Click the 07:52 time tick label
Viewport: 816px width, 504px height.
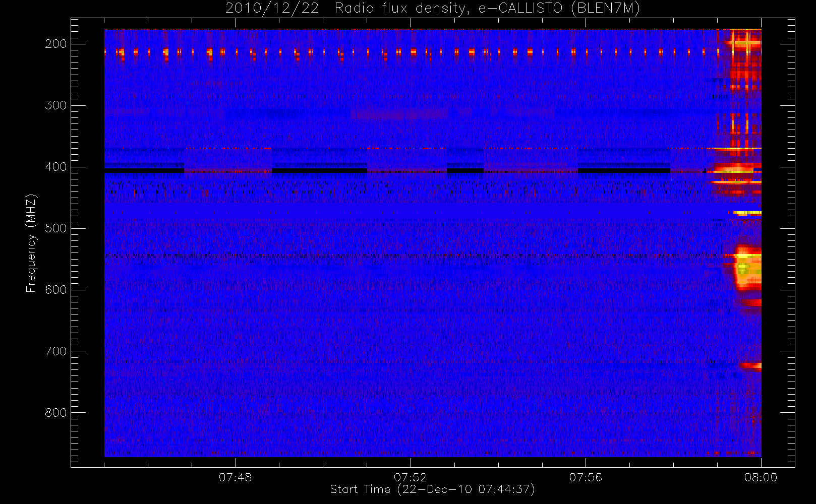point(411,477)
